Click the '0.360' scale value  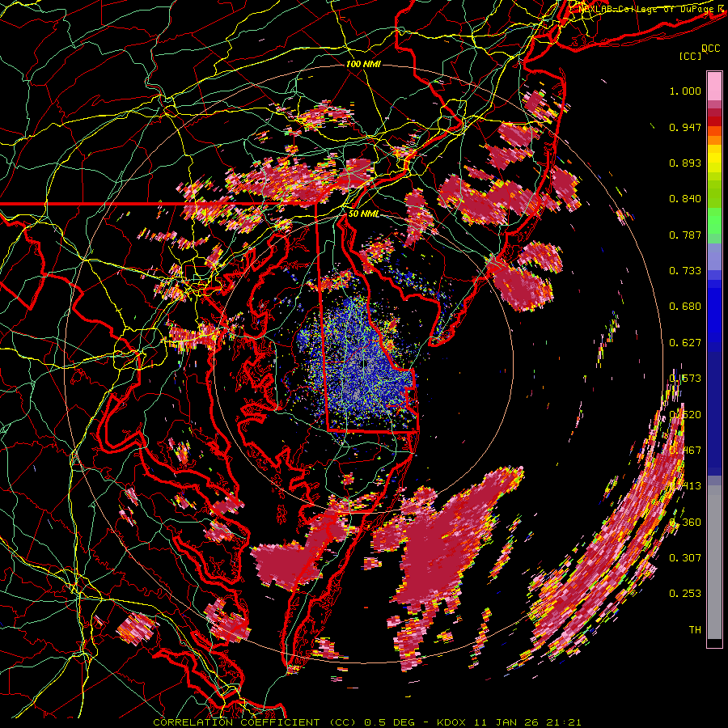(685, 523)
